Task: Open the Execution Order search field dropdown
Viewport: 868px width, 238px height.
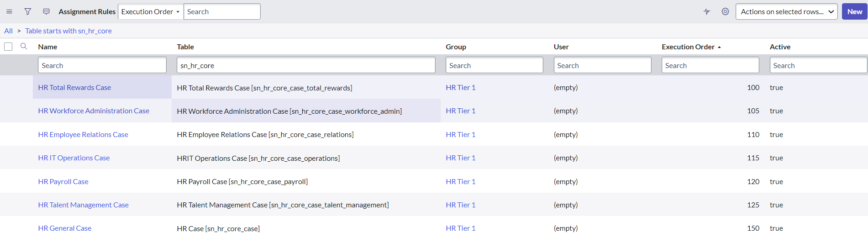Action: pyautogui.click(x=151, y=11)
